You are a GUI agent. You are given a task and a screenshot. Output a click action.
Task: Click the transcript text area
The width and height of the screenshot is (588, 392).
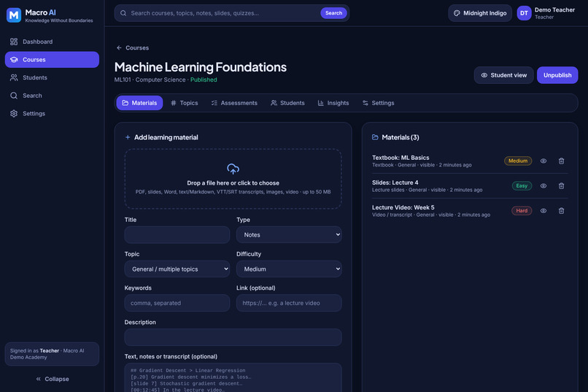pos(233,377)
